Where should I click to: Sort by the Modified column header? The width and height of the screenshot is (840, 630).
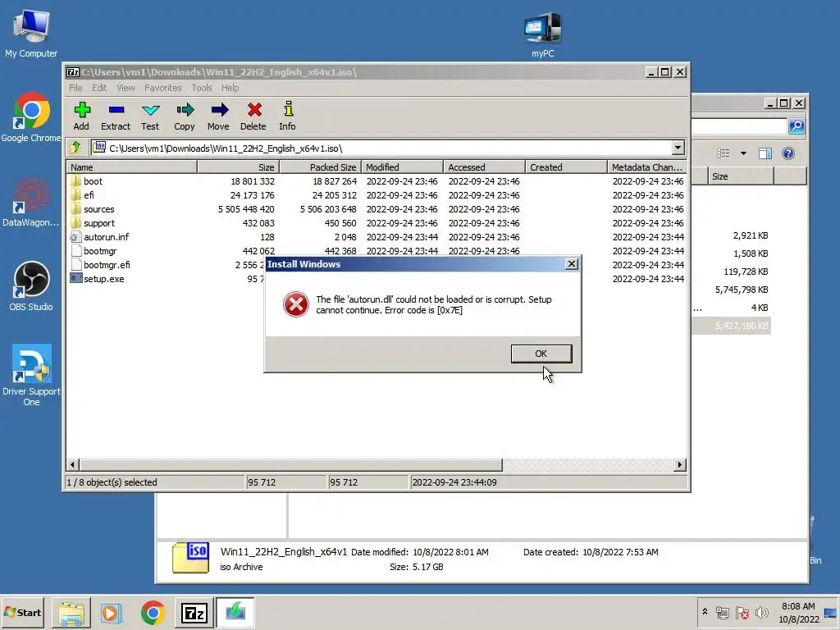click(x=402, y=167)
